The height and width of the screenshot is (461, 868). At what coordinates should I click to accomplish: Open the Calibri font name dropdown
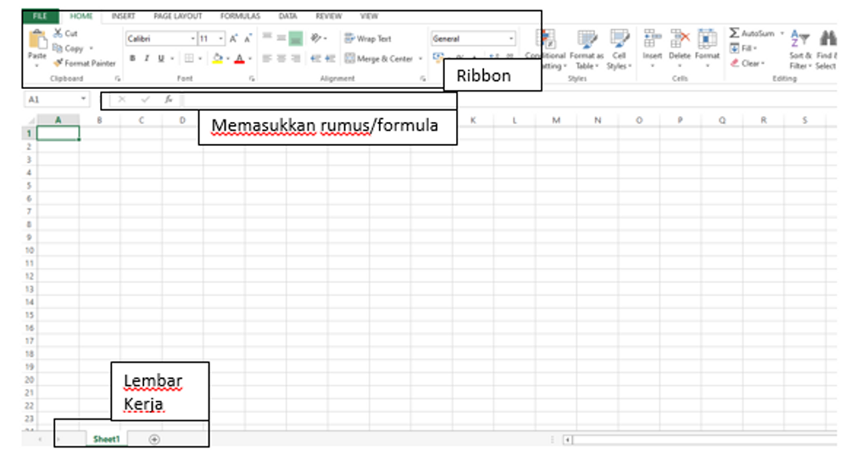click(192, 39)
